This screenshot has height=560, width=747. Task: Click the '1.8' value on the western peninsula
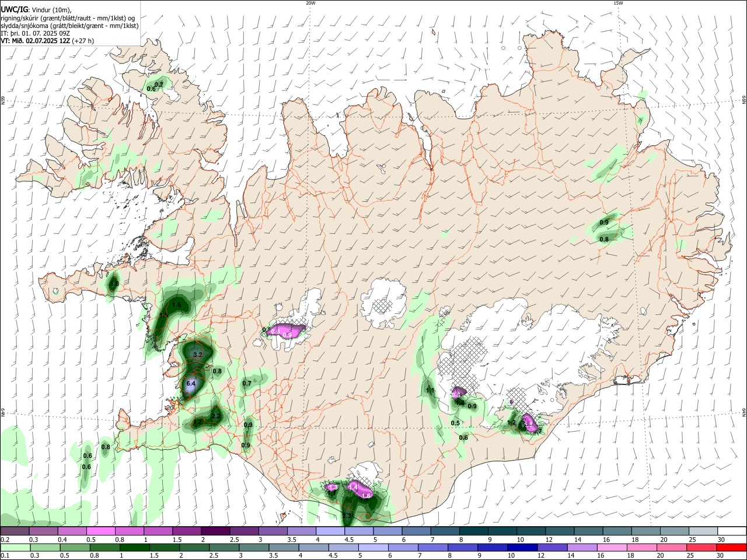click(114, 284)
